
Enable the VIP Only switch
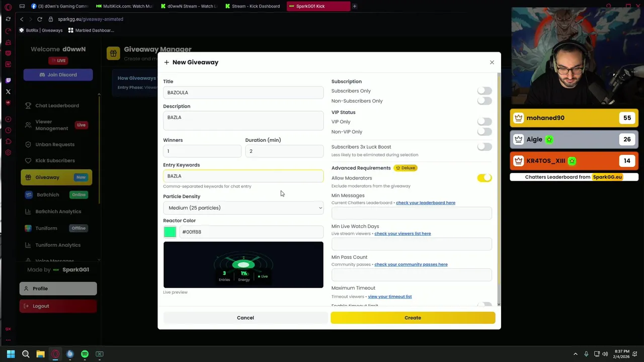tap(485, 122)
